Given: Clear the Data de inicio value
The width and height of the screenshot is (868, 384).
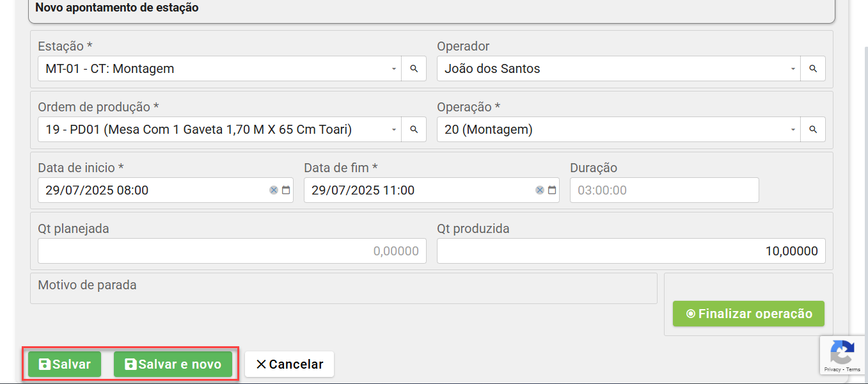Looking at the screenshot, I should (274, 190).
